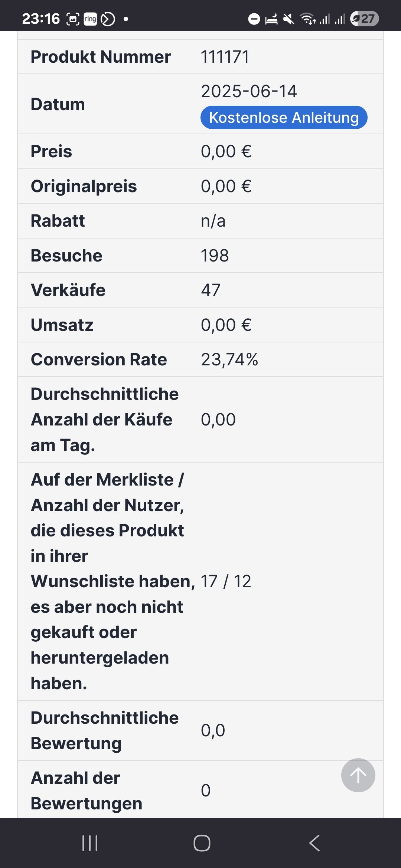Select the product number 111171
The height and width of the screenshot is (868, 401).
[x=225, y=57]
